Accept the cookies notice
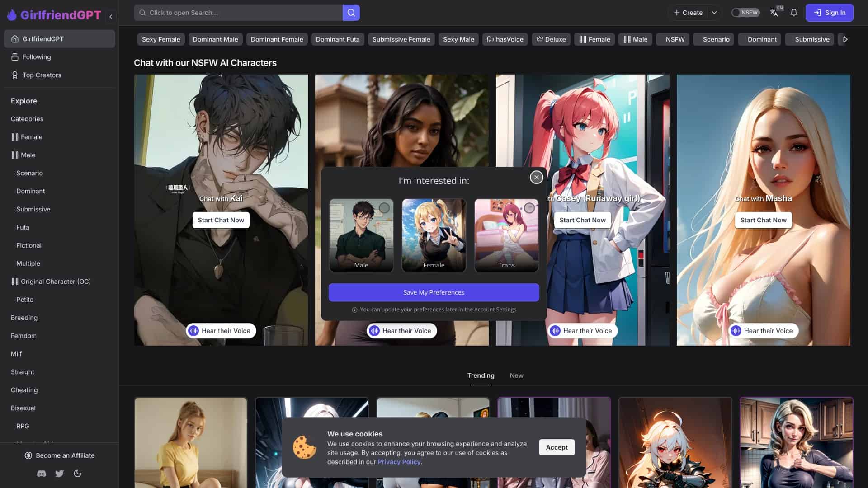This screenshot has width=868, height=488. pos(557,447)
